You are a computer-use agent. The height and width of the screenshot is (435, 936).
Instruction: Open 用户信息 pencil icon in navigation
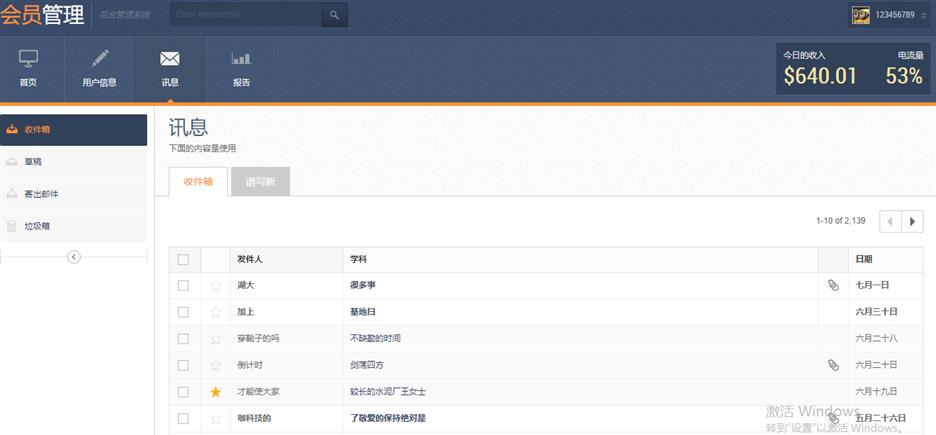[x=99, y=60]
